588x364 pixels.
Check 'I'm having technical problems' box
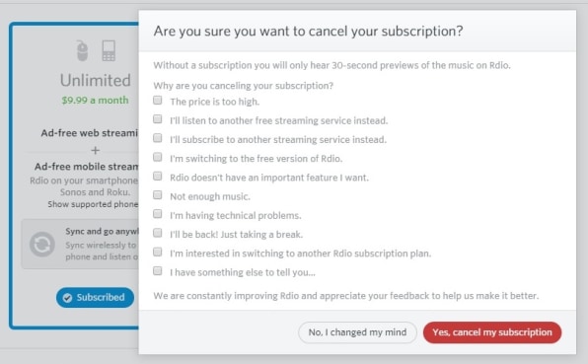pyautogui.click(x=158, y=214)
